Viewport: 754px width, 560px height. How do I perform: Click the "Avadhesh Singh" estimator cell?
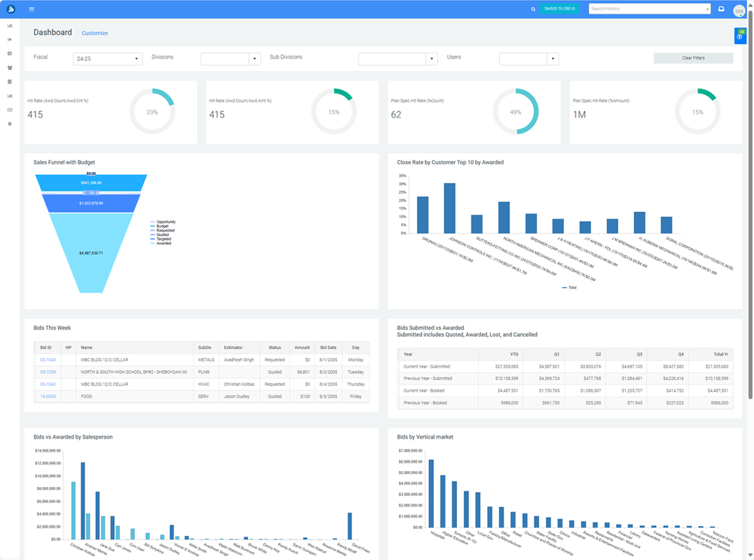click(x=239, y=360)
